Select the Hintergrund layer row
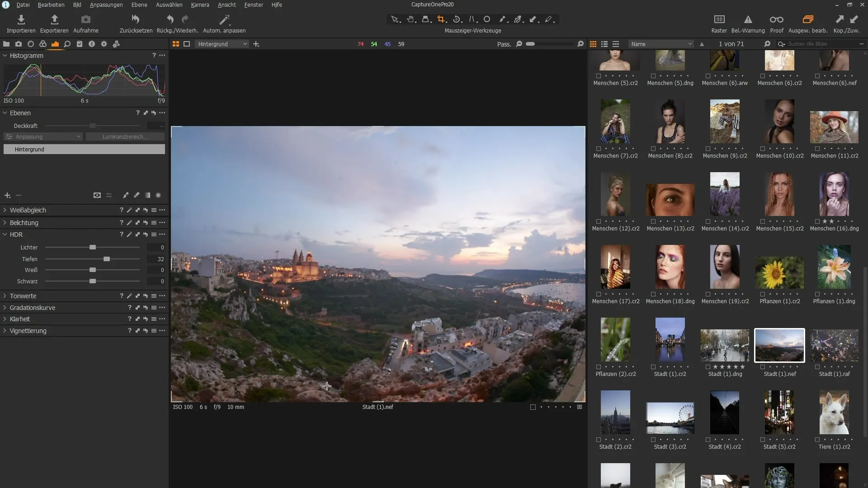This screenshot has width=868, height=488. 84,150
